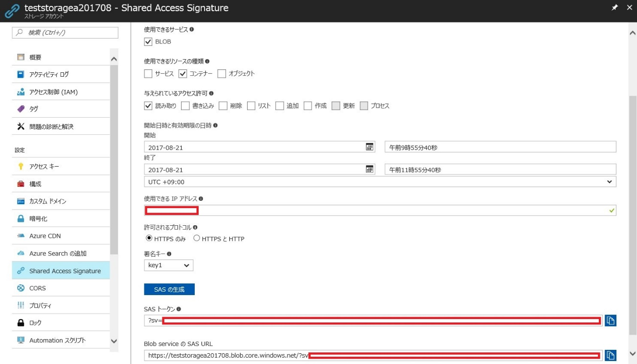Show info tooltip for 許可されるプロトコル
Screen dimensions: 637x364
(195, 227)
